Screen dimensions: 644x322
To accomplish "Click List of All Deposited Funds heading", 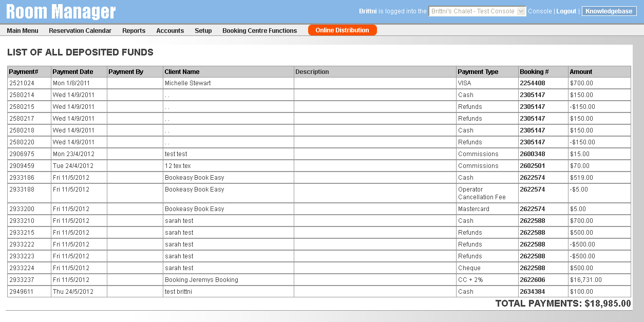I will click(x=80, y=52).
